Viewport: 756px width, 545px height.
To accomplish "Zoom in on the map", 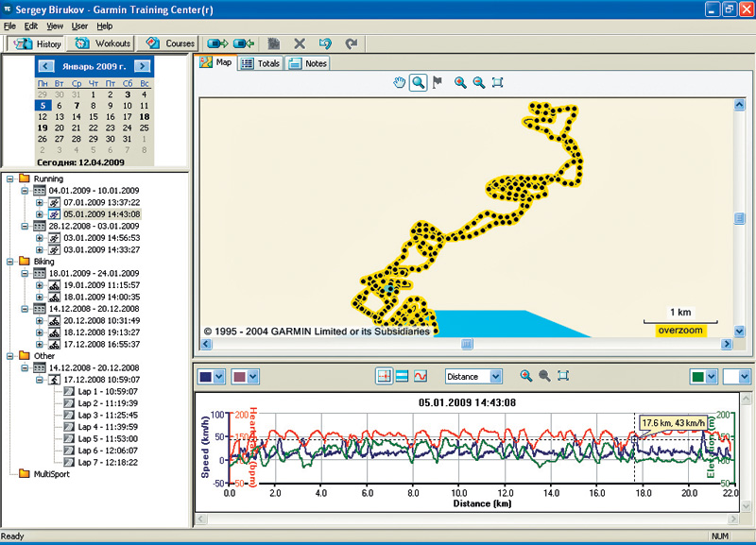I will point(460,82).
